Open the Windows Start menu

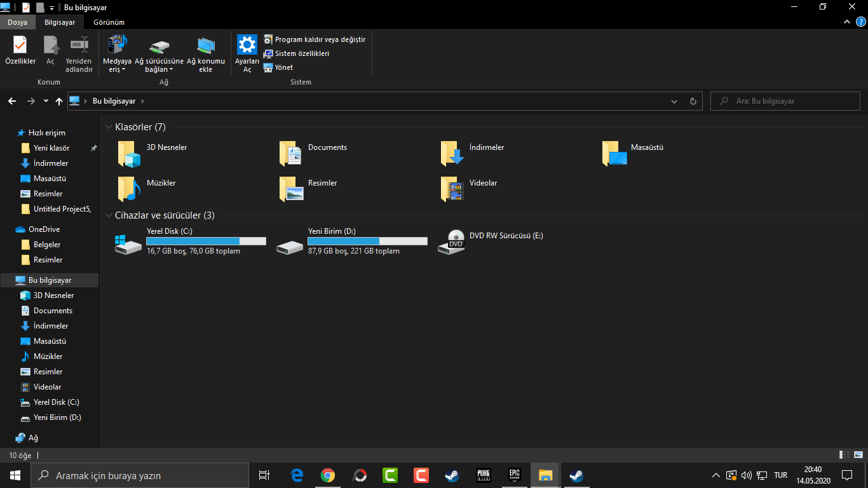click(x=15, y=475)
